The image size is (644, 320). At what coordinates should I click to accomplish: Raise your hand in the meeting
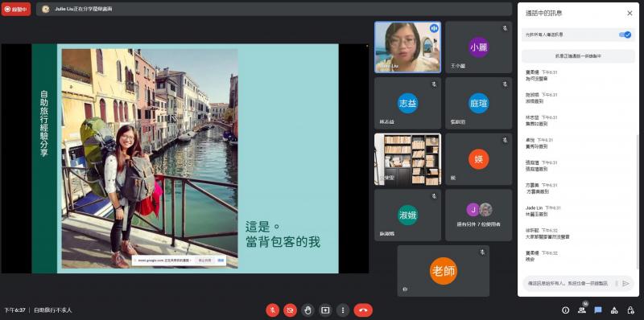(x=308, y=310)
